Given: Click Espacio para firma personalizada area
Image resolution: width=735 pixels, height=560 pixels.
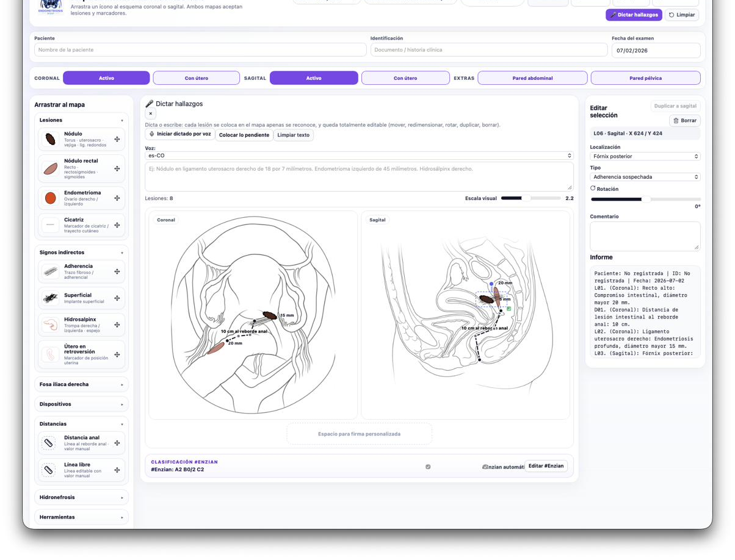Looking at the screenshot, I should 359,434.
